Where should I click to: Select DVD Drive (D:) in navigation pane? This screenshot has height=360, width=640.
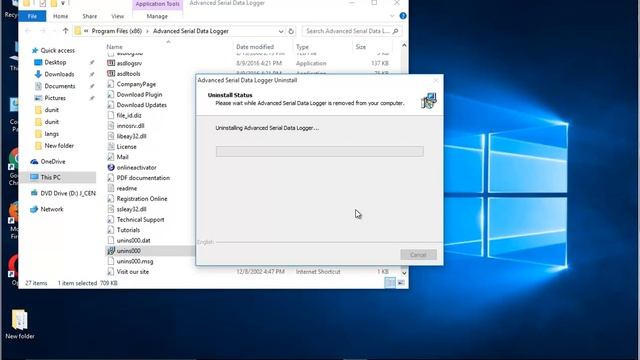68,193
